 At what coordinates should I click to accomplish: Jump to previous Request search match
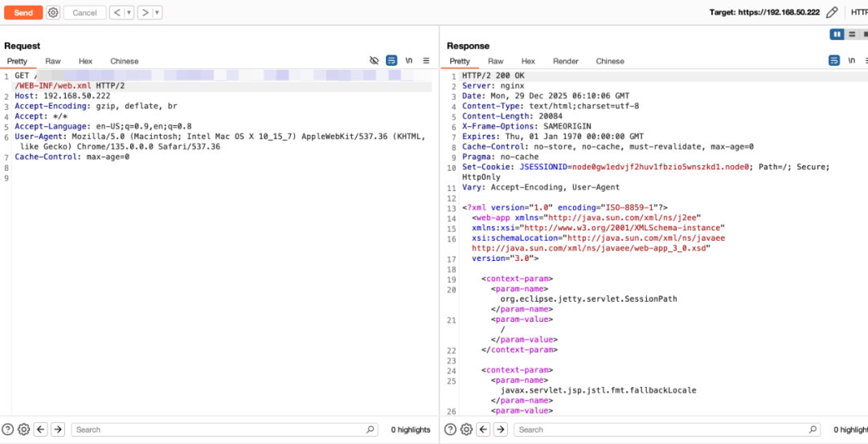tap(40, 429)
